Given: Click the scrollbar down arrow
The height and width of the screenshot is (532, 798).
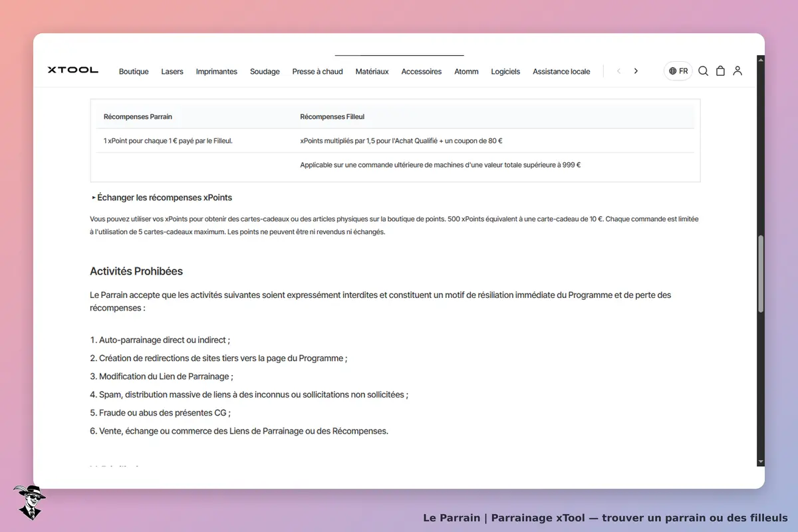Looking at the screenshot, I should pyautogui.click(x=761, y=462).
